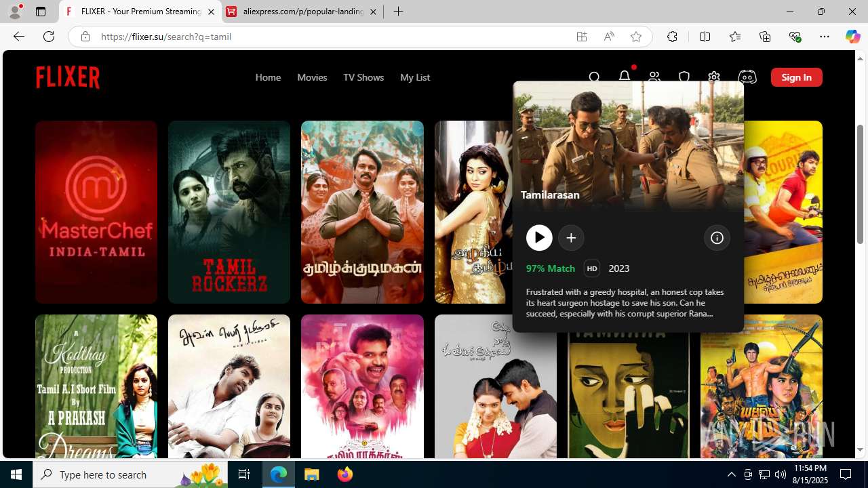Viewport: 868px width, 488px height.
Task: Click the search magnifier icon in Flixer header
Action: pos(595,77)
